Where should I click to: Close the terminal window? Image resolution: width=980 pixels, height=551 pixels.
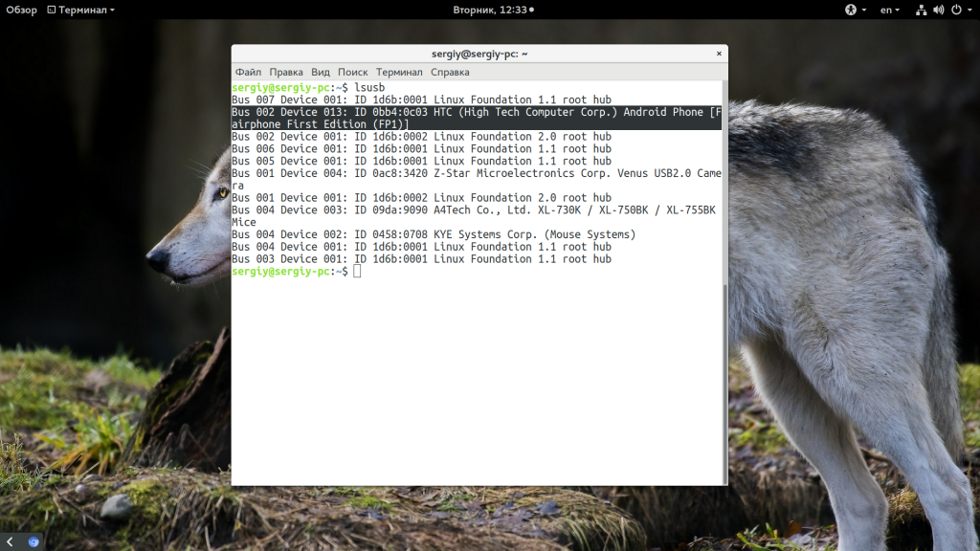click(716, 54)
